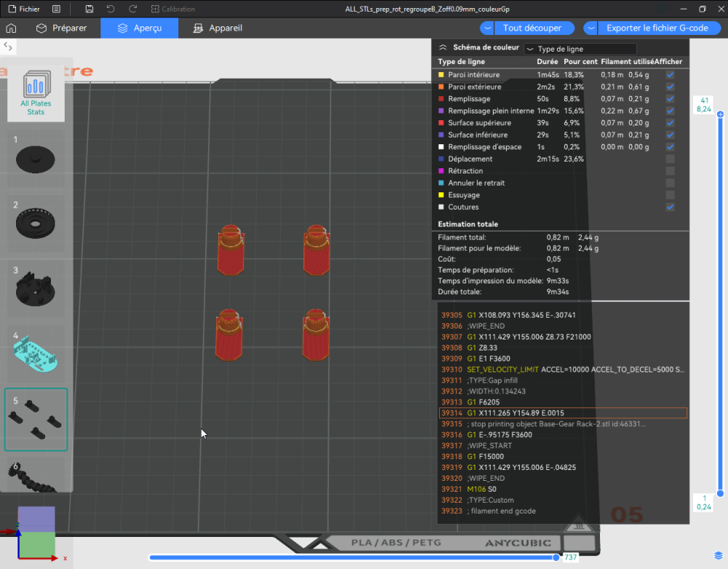The height and width of the screenshot is (569, 728).
Task: Open the Fichier menu
Action: point(24,9)
